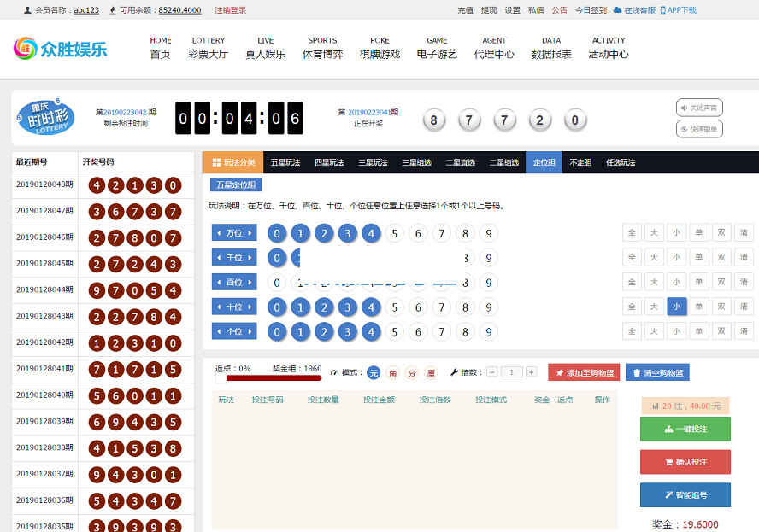This screenshot has width=759, height=532.
Task: Mute sound with the 关闭声音 button
Action: (699, 108)
